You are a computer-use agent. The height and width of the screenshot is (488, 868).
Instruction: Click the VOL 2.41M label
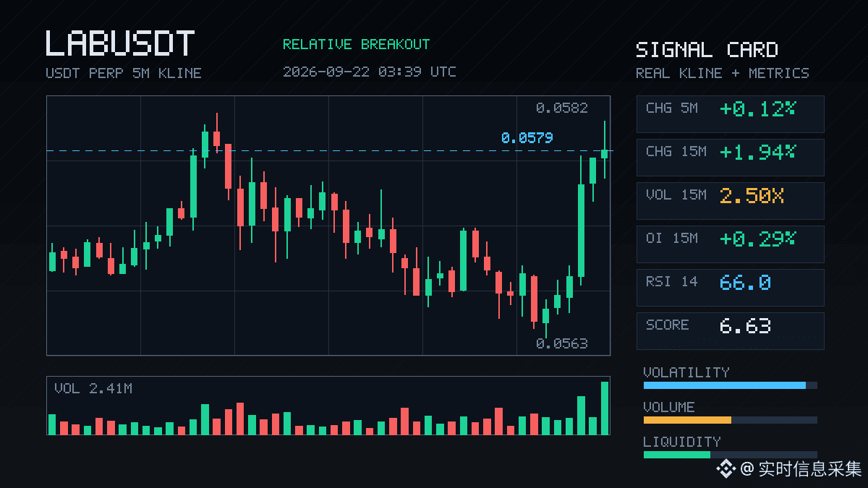click(x=93, y=388)
